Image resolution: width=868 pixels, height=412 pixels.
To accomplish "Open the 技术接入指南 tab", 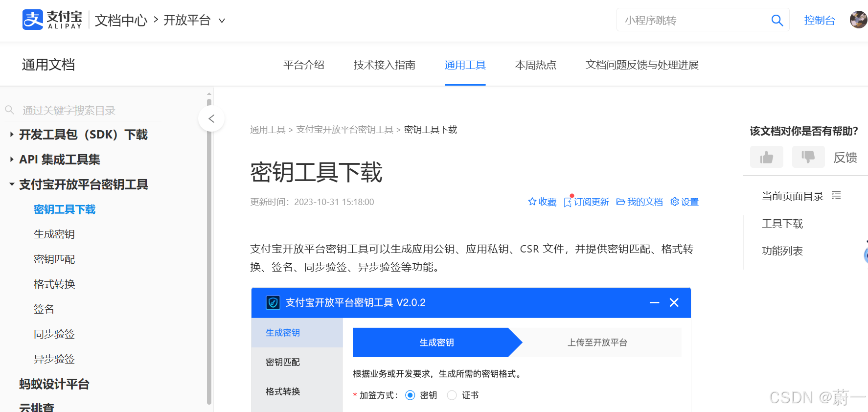I will point(385,65).
